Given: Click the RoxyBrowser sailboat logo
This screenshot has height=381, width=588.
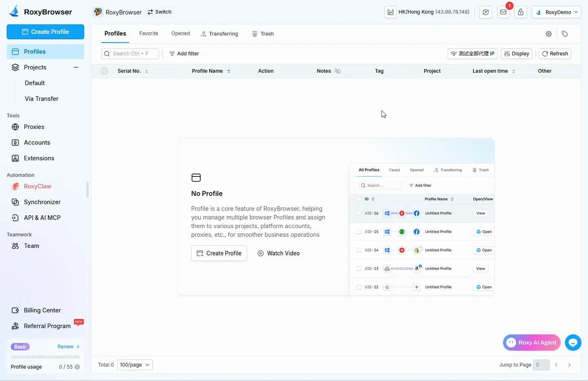Looking at the screenshot, I should coord(14,12).
